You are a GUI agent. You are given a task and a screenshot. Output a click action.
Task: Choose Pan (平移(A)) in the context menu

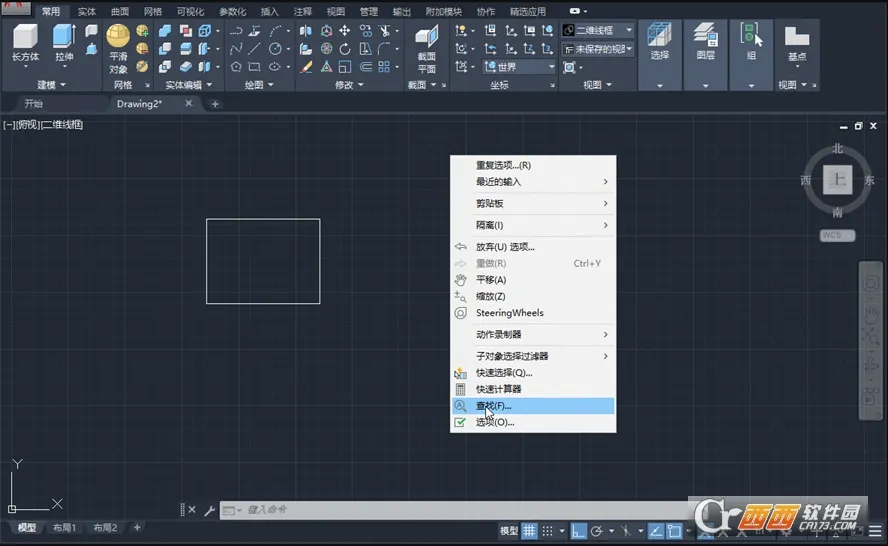coord(533,280)
